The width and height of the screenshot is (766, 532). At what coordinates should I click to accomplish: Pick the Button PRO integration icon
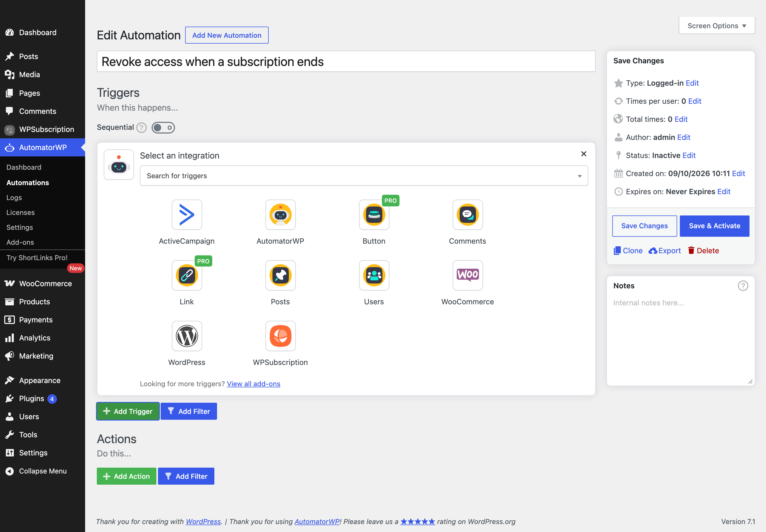pyautogui.click(x=374, y=215)
